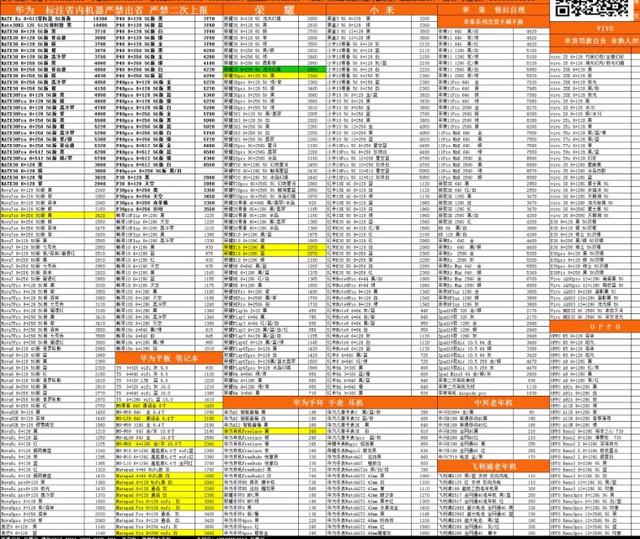Select the 华为 orange header cell

coord(24,6)
